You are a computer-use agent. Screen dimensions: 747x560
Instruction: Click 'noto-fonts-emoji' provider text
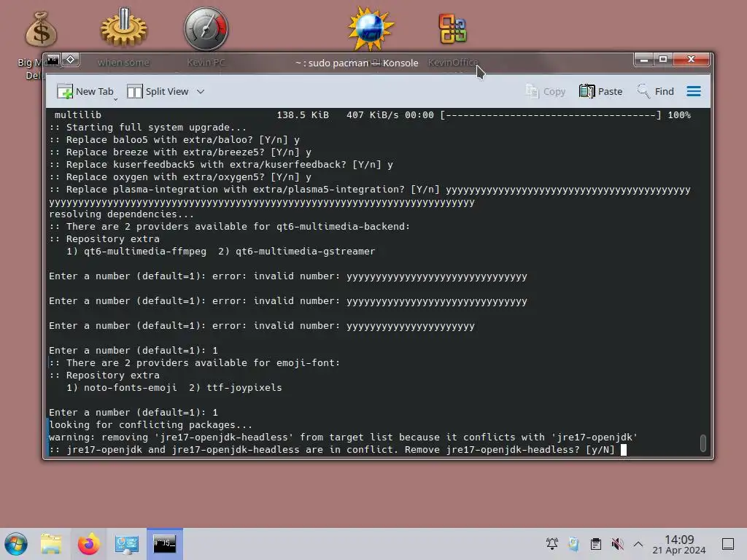tap(130, 388)
